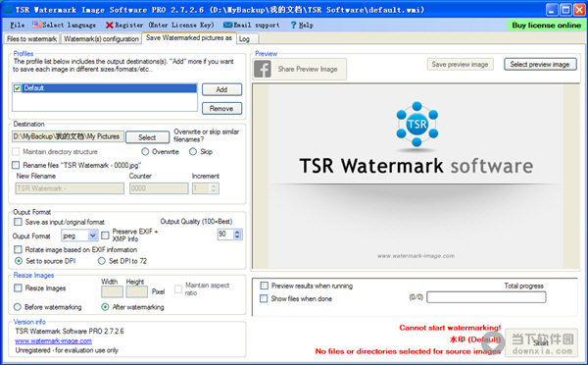Click the TSR logo in the preview
This screenshot has width=588, height=365.
click(x=416, y=124)
